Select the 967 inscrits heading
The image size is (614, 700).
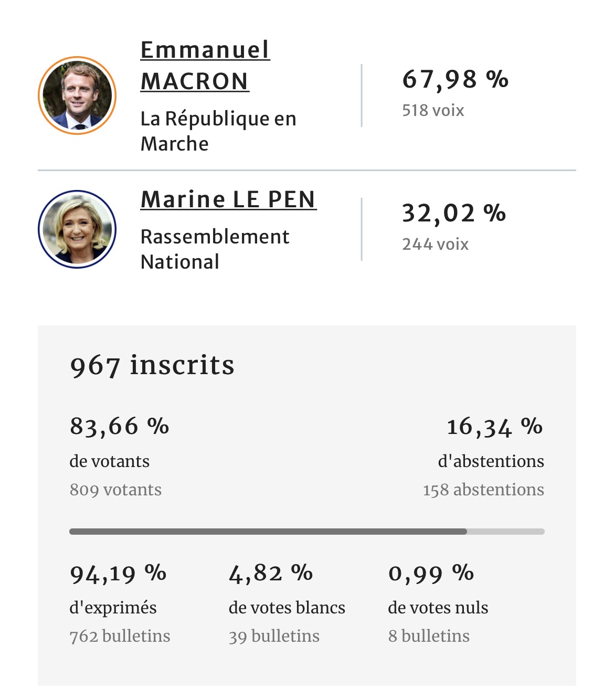(x=152, y=365)
